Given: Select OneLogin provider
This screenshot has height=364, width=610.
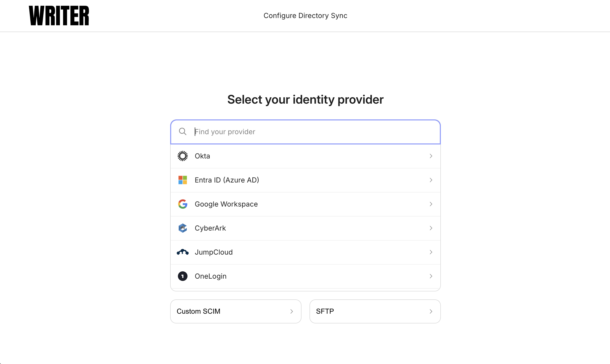Looking at the screenshot, I should click(x=306, y=276).
